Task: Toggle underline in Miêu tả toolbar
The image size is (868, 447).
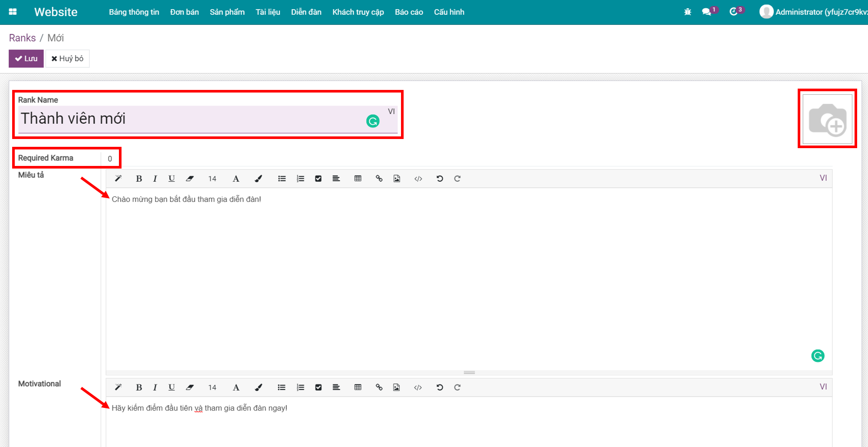Action: click(x=171, y=179)
